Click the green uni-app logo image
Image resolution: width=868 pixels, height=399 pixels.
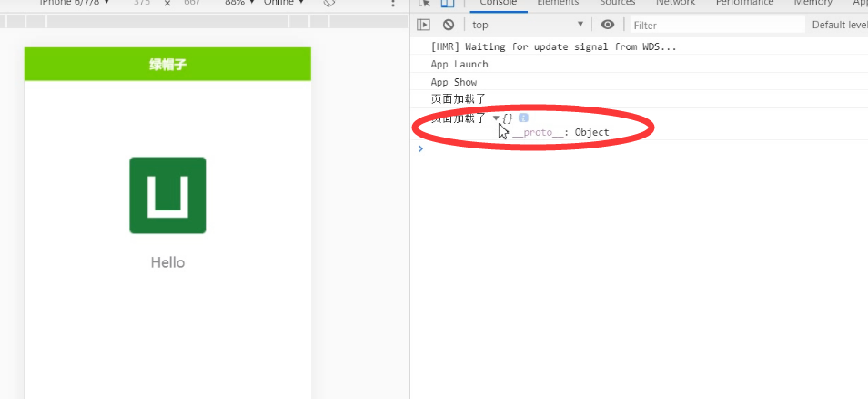click(167, 195)
